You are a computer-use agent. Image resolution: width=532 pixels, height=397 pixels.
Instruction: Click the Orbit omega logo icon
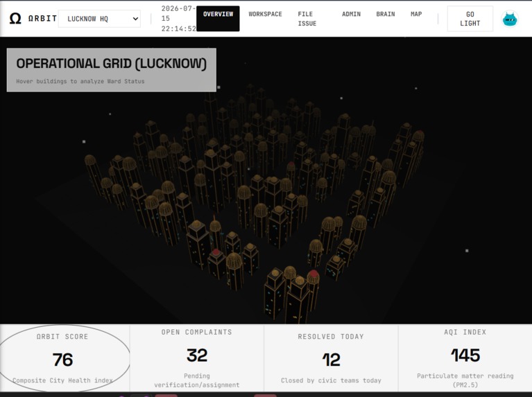(x=15, y=18)
